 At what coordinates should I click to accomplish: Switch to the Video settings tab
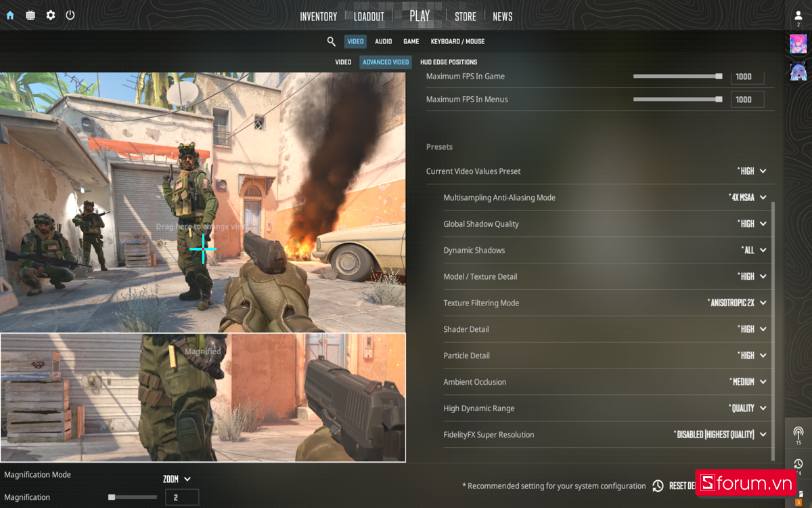355,41
